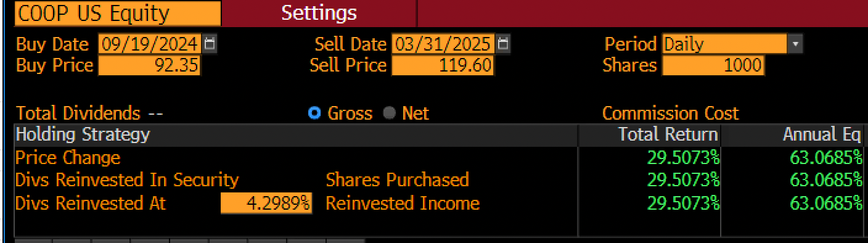Expand the Period dropdown arrow
The width and height of the screenshot is (868, 243).
pyautogui.click(x=795, y=44)
